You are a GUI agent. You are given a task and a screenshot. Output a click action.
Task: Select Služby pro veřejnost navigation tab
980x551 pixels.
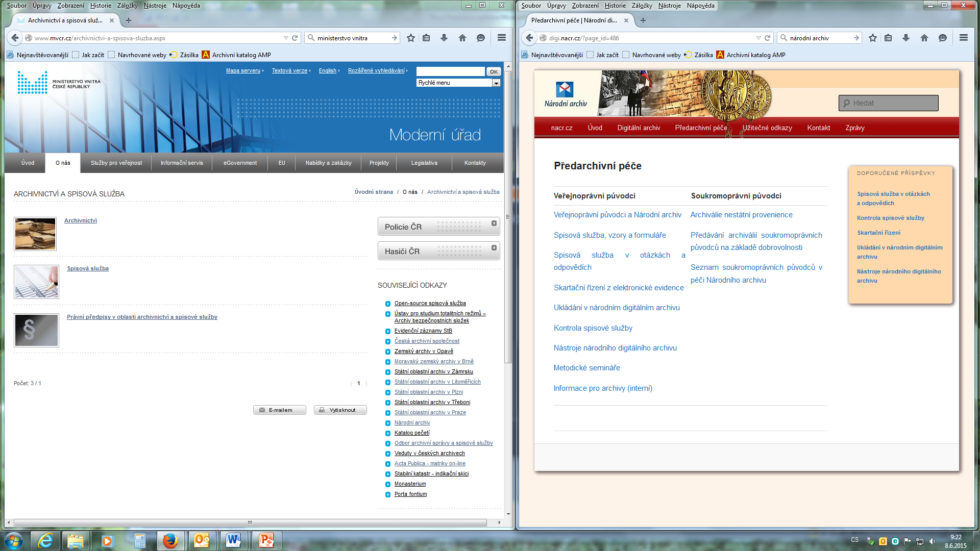tap(116, 163)
